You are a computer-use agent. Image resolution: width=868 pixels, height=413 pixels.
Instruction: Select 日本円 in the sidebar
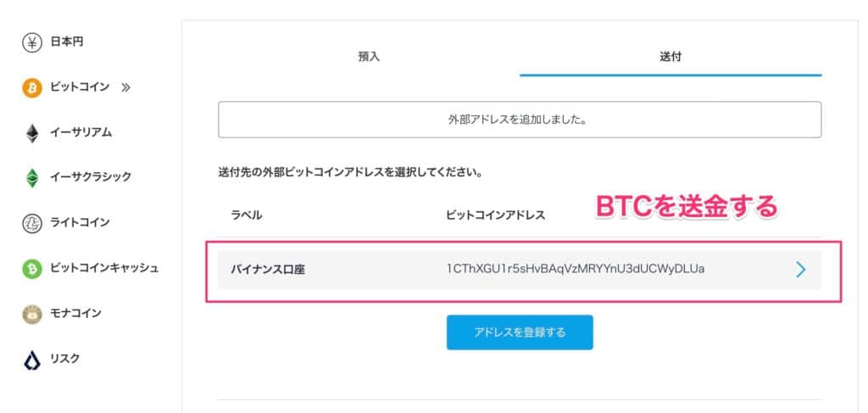(67, 42)
